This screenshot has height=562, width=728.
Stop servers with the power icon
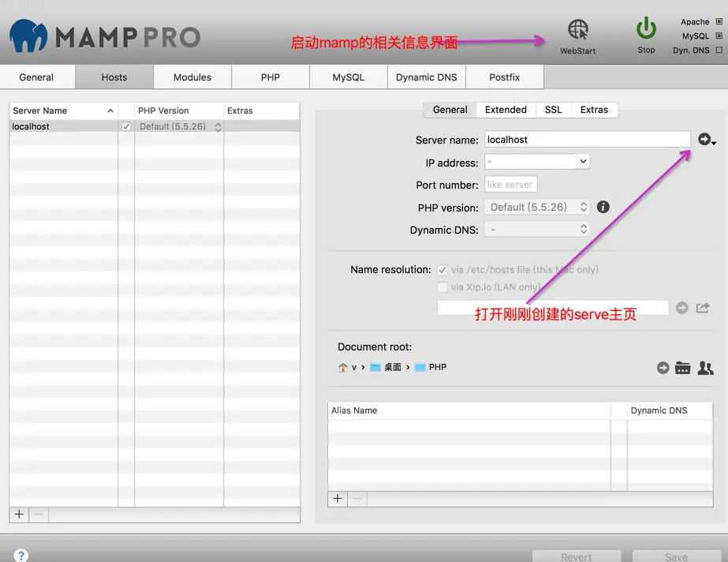point(646,28)
